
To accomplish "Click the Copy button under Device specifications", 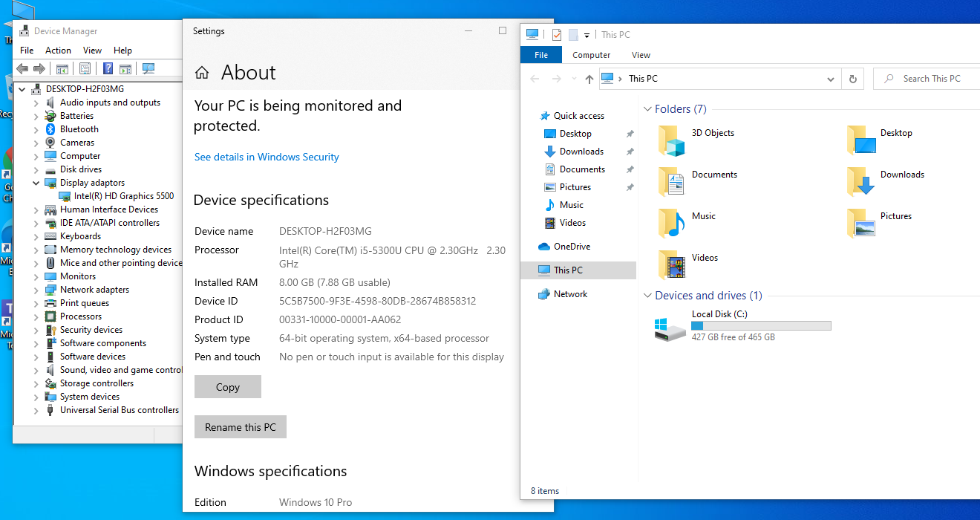I will (228, 387).
